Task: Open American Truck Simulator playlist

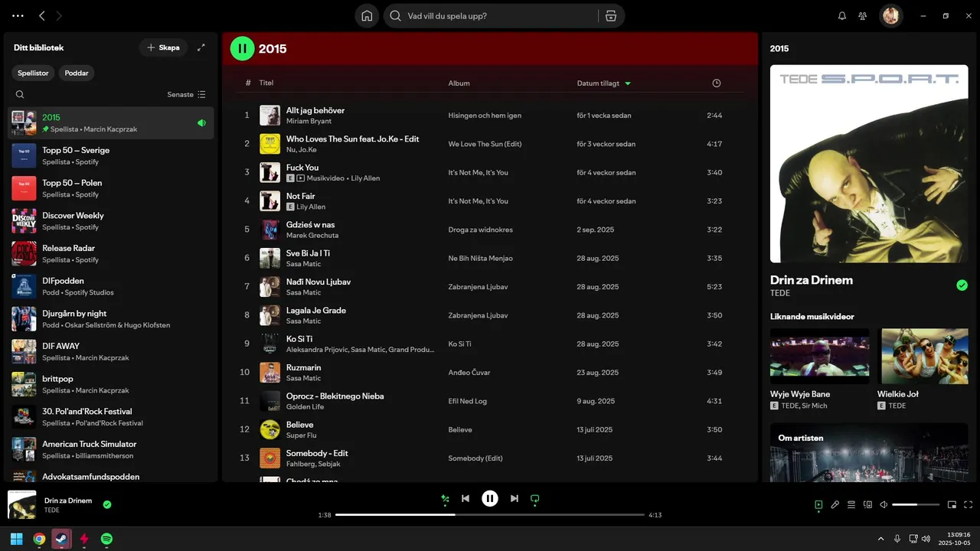Action: coord(111,449)
